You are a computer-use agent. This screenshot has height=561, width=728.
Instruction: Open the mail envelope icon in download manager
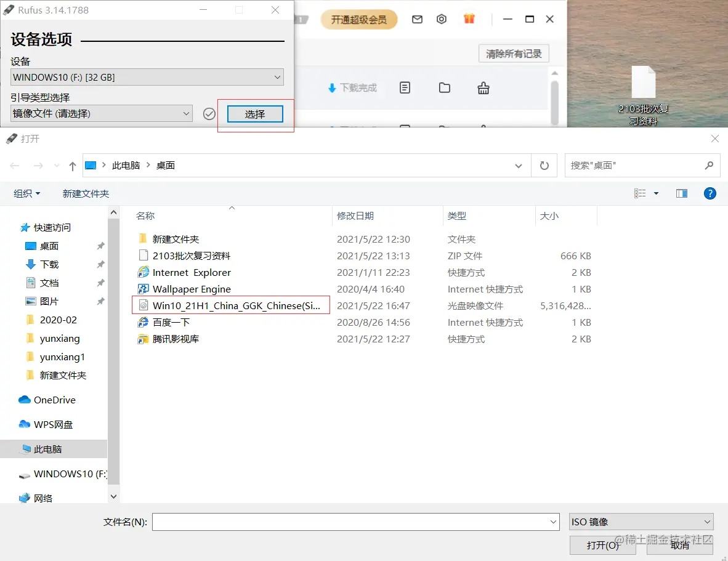pyautogui.click(x=417, y=19)
